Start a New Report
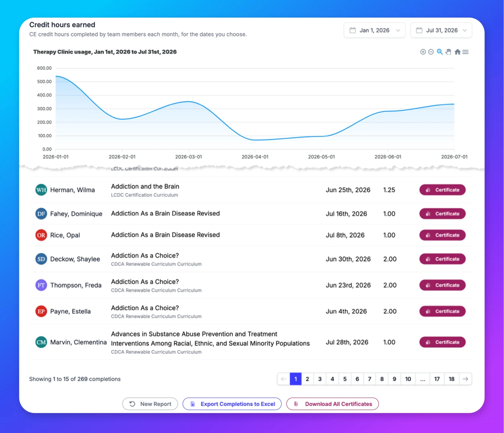Screen dimensions: 504x433 [x=151, y=404]
